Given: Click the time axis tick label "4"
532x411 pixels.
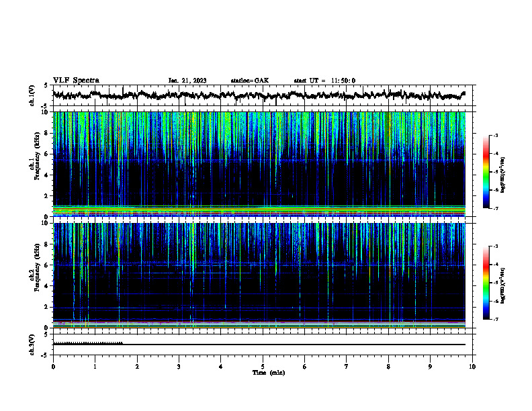Looking at the screenshot, I should coord(221,367).
